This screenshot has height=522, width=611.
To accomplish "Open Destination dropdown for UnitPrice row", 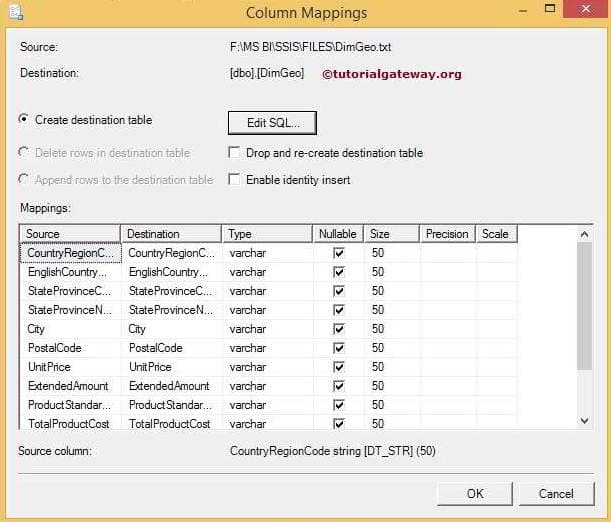I will tap(170, 367).
